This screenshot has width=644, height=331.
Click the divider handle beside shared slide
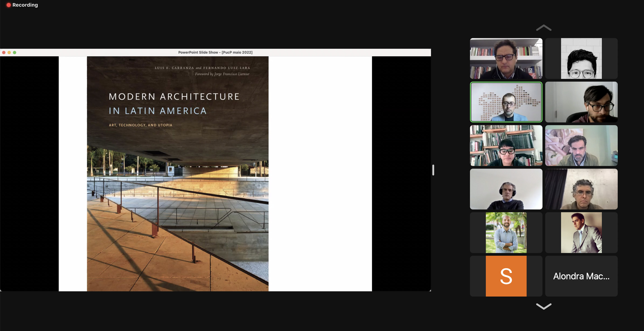pos(433,170)
